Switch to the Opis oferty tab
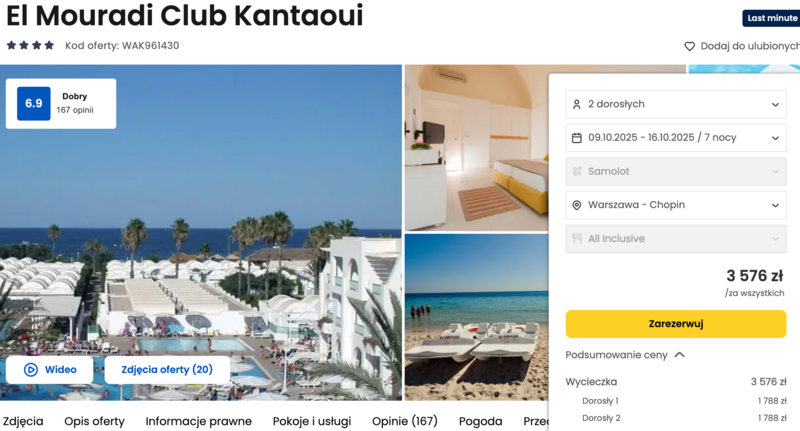Viewport: 800px width, 431px height. (x=94, y=421)
